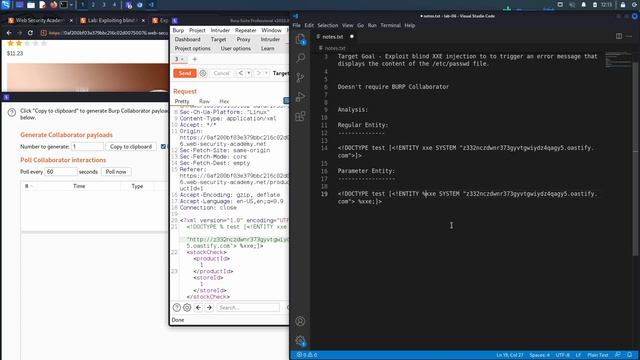The height and width of the screenshot is (360, 640).
Task: Switch to Proxy tab in Burp
Action: [x=243, y=40]
